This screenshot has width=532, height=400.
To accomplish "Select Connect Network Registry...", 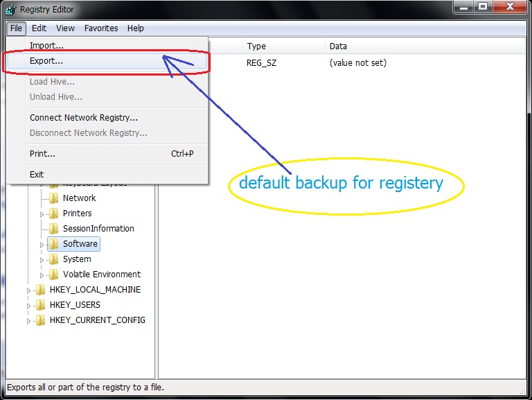I will click(x=107, y=117).
